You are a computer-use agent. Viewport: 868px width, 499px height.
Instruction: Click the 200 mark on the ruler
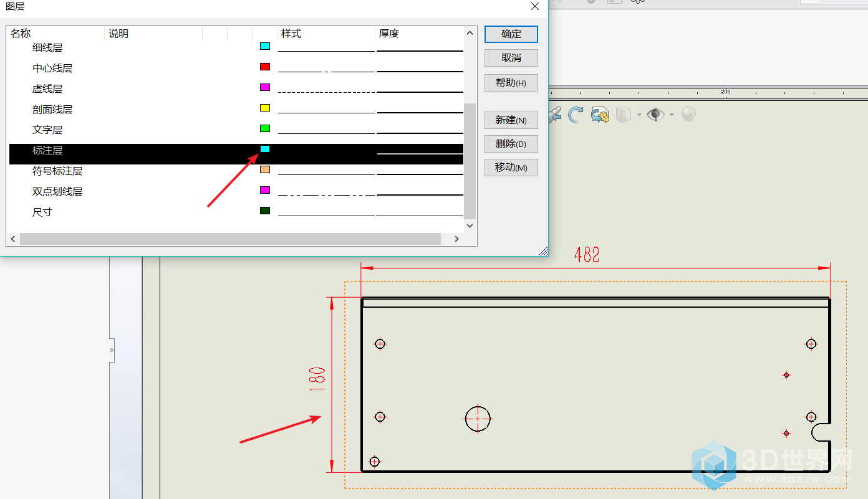pos(726,92)
